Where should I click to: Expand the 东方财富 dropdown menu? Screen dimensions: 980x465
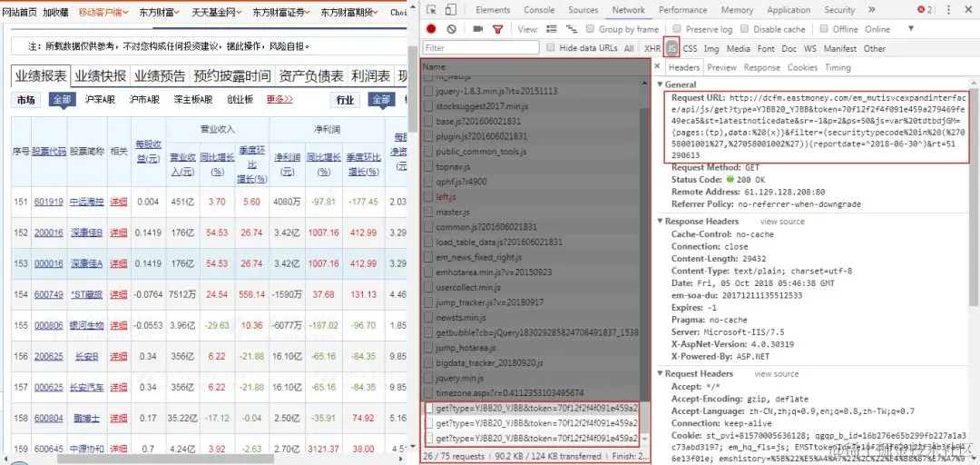[160, 12]
